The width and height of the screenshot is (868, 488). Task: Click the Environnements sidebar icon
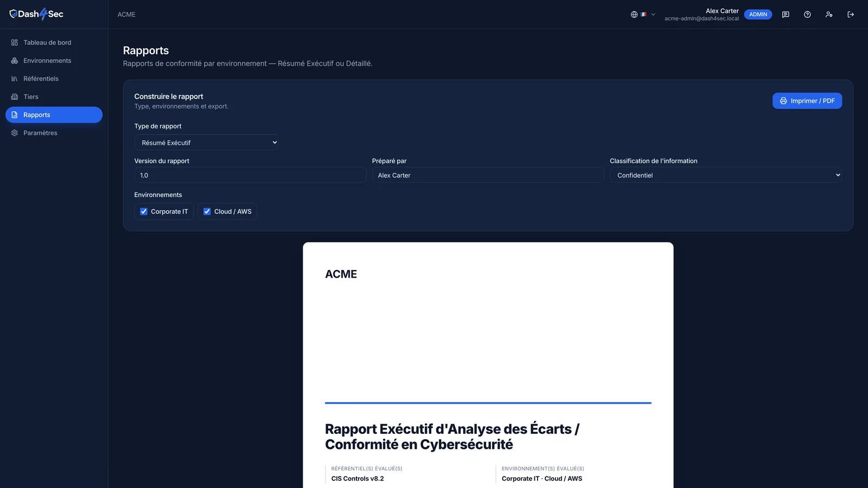click(15, 61)
